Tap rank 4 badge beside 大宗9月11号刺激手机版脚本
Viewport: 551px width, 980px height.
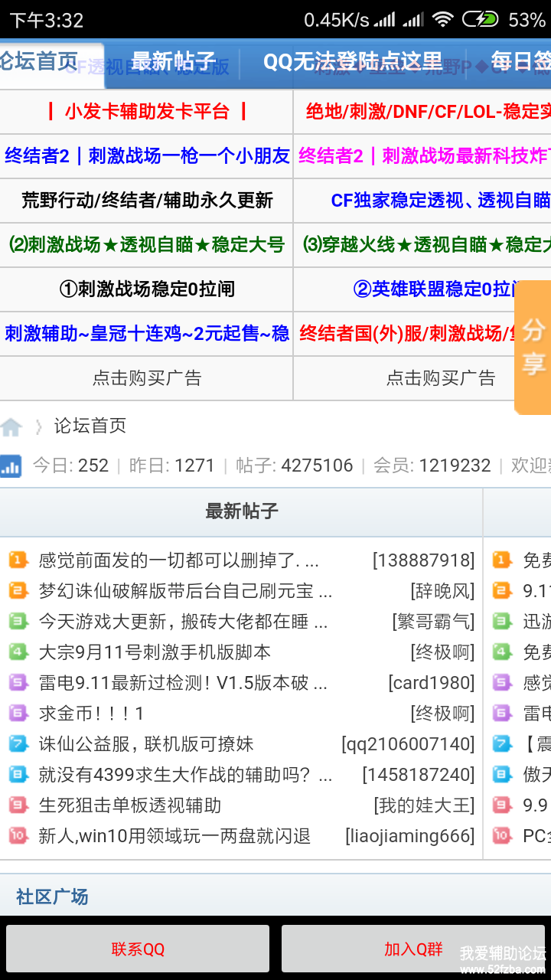[18, 652]
